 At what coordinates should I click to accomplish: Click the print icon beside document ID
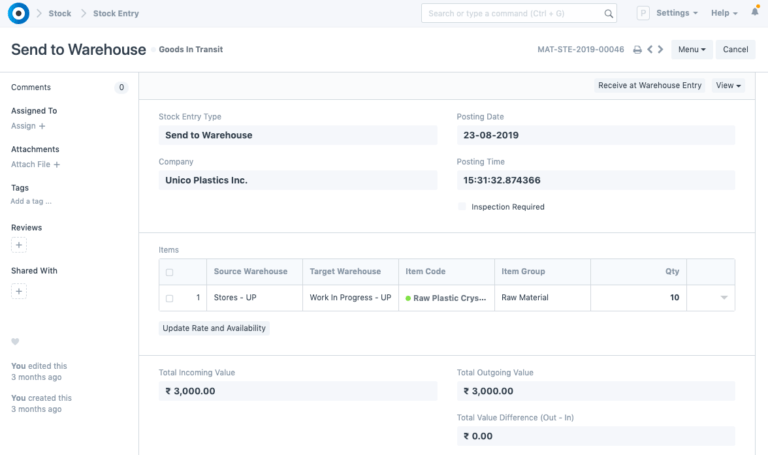(x=637, y=49)
